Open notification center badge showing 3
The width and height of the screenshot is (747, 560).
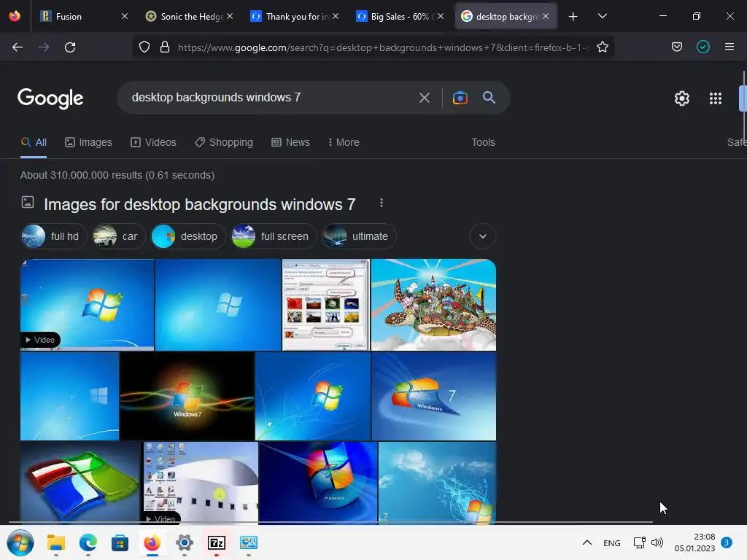tap(727, 542)
